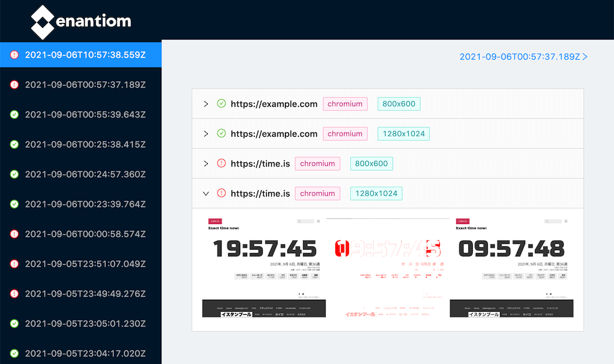This screenshot has height=364, width=614.
Task: Click the https://time.is text in 1280x1024 row
Action: pyautogui.click(x=260, y=194)
